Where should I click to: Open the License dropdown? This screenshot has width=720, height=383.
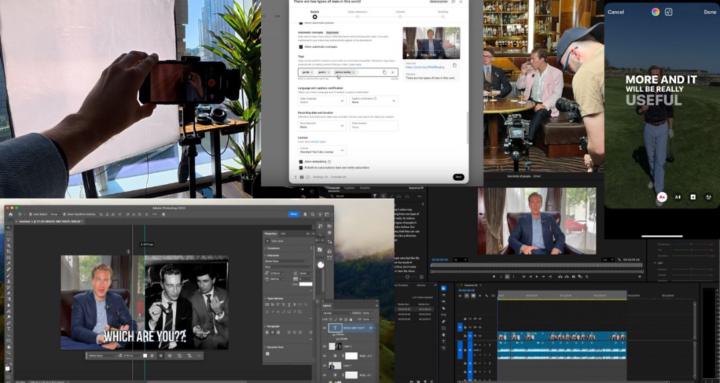[322, 150]
